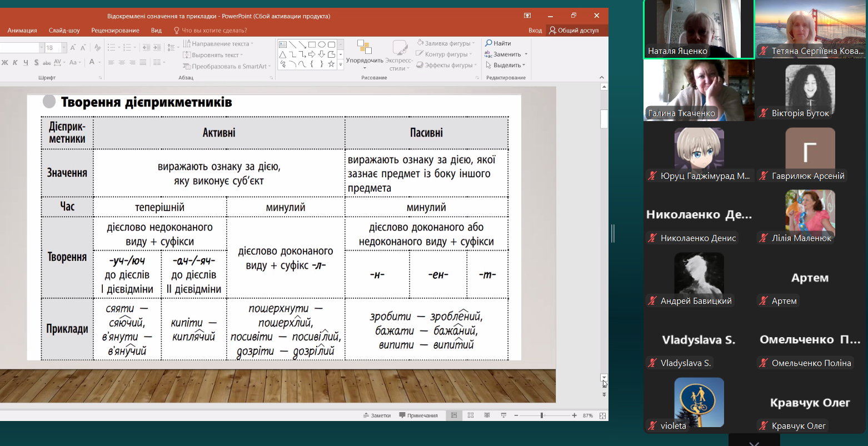Select the star shape in the shapes gallery
Image resolution: width=868 pixels, height=446 pixels.
(x=331, y=64)
